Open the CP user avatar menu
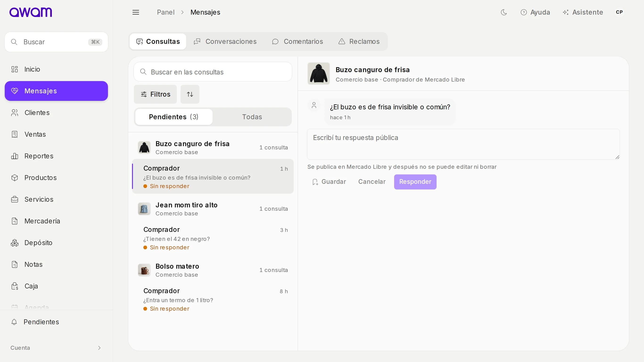This screenshot has height=362, width=644. point(619,12)
